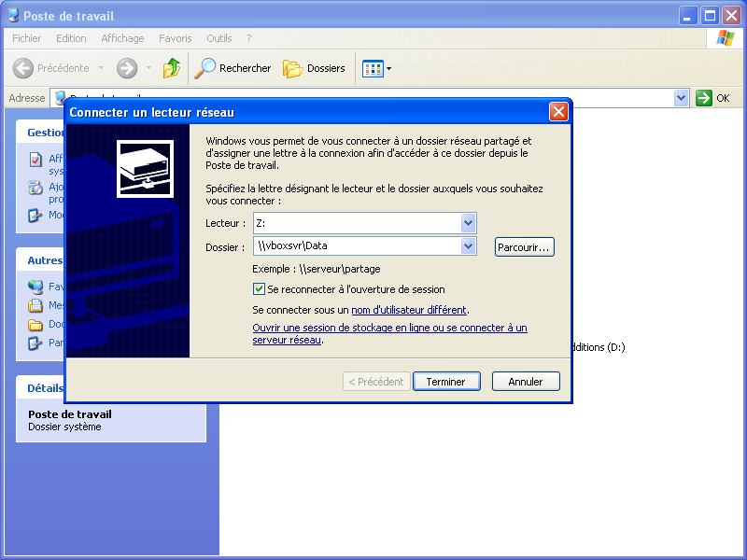Click into the Dossier path text field
Image resolution: width=747 pixels, height=560 pixels.
pyautogui.click(x=355, y=246)
